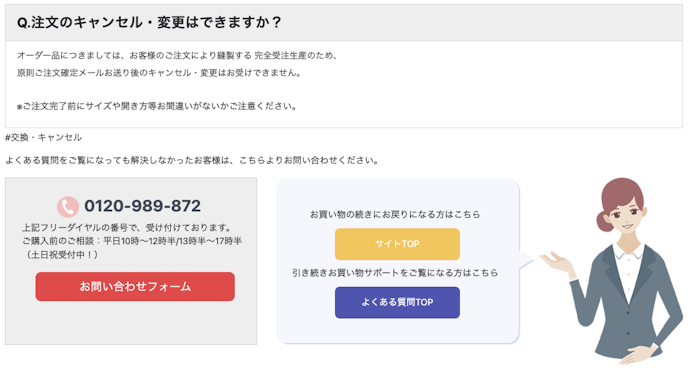Open the お問い合わせフォーム contact form
The width and height of the screenshot is (690, 370).
(x=135, y=286)
